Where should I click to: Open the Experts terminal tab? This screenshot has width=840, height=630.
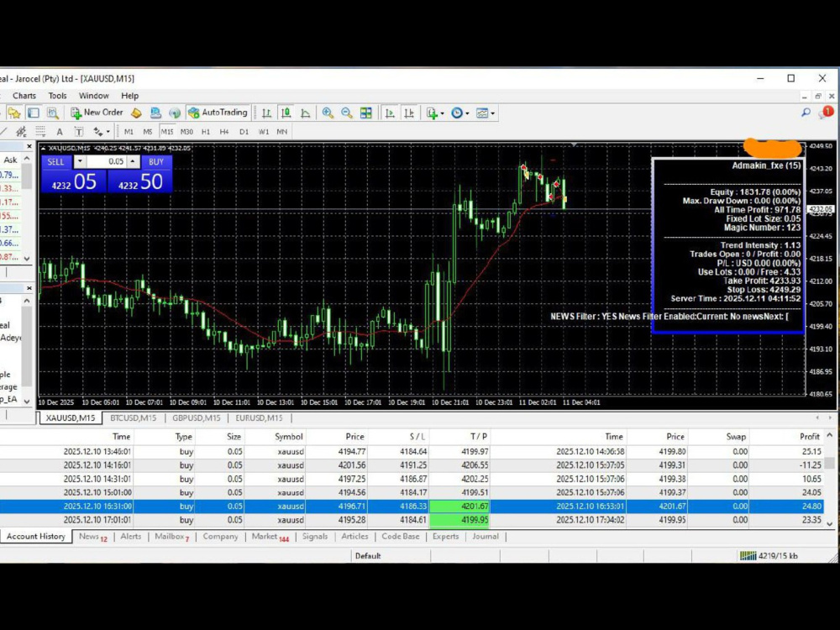click(446, 536)
